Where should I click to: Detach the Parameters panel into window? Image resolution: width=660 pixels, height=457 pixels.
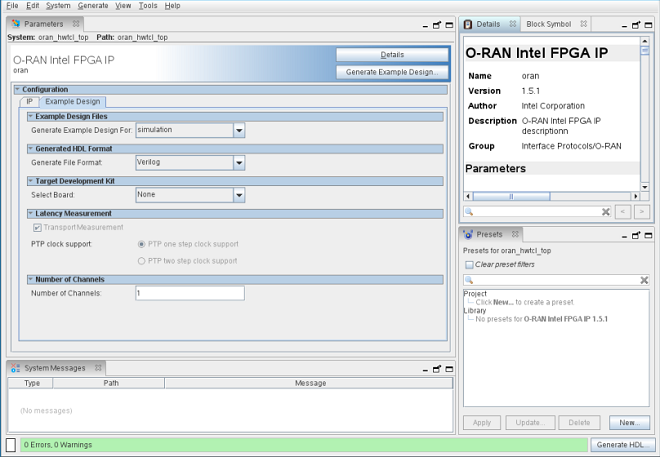click(437, 25)
